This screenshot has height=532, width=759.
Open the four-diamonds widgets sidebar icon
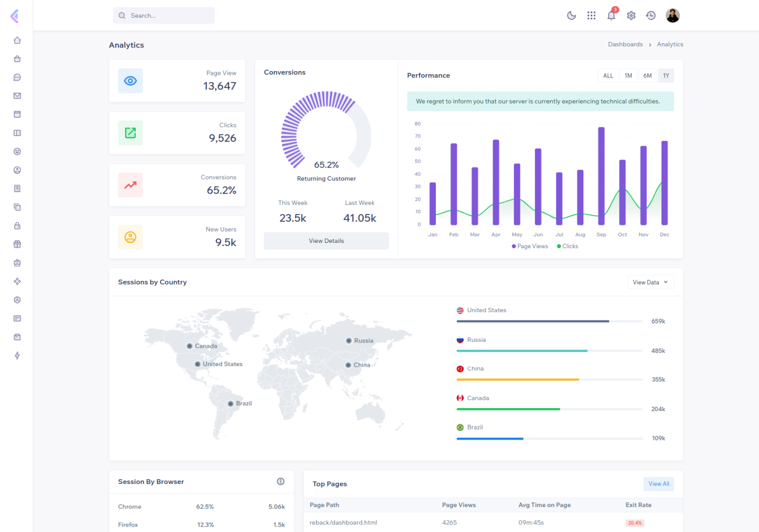[17, 281]
